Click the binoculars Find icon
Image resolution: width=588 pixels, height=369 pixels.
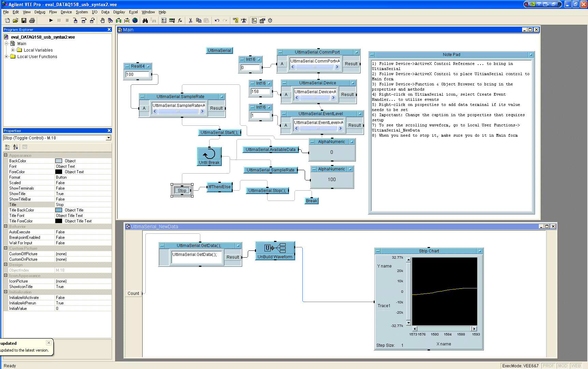point(145,20)
